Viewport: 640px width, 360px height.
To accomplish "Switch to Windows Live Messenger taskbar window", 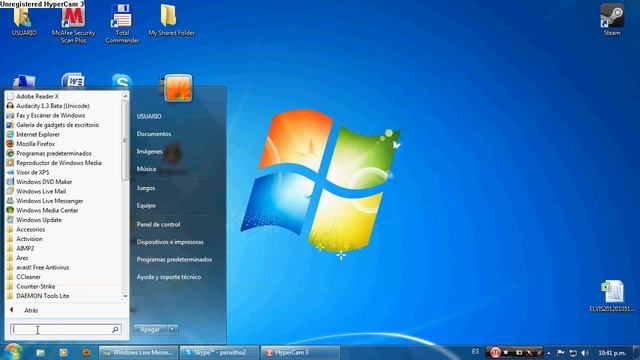I will (x=138, y=352).
